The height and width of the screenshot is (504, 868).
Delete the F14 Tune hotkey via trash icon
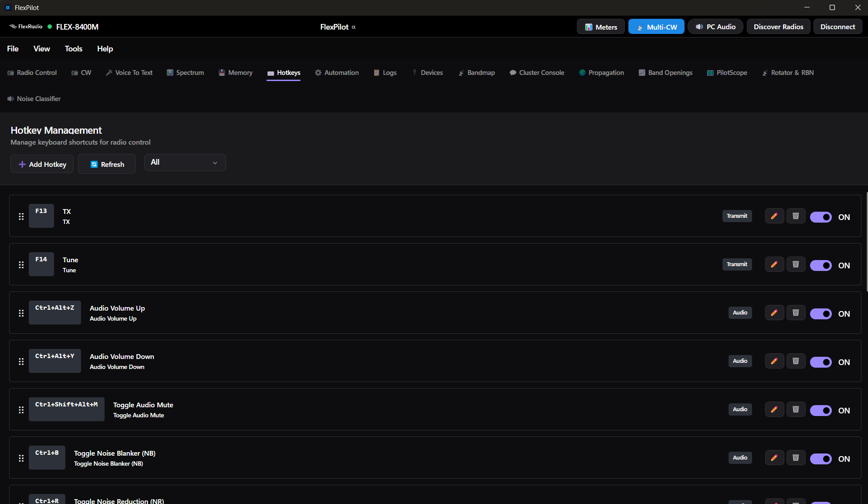tap(796, 264)
